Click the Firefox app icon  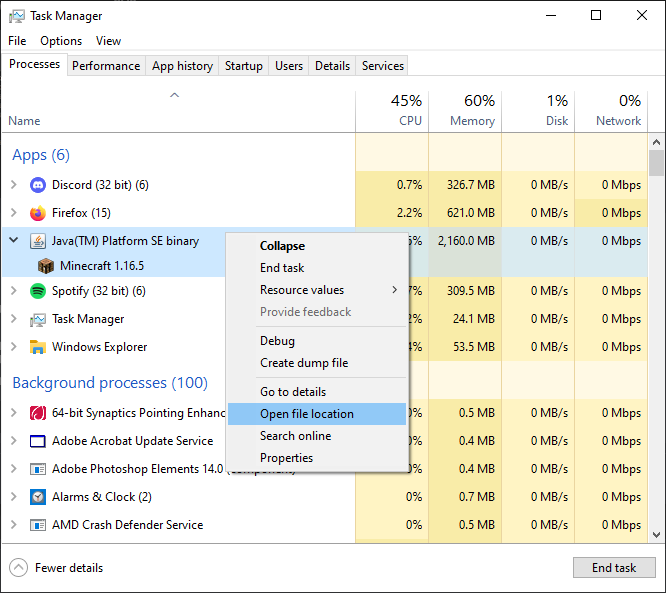coord(38,213)
